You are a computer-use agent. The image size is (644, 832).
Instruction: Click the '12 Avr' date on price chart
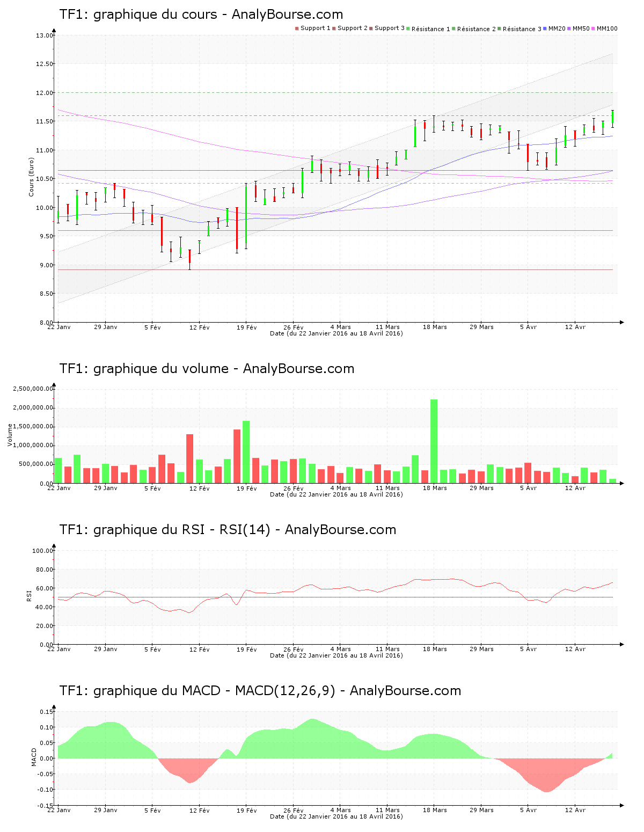tap(575, 327)
